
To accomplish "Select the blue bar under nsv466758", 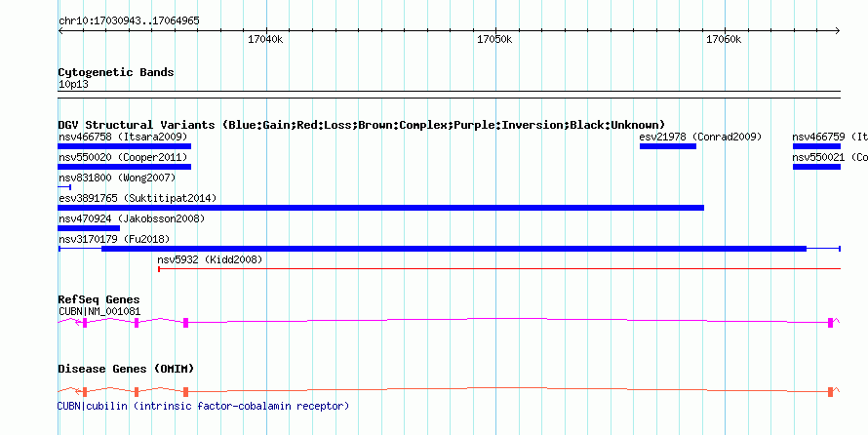I will [x=125, y=146].
